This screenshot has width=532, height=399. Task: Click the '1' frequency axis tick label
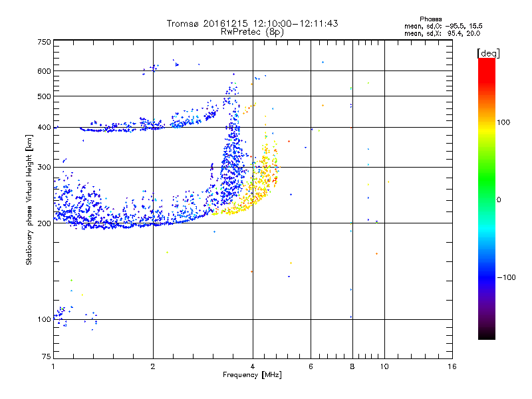click(53, 366)
